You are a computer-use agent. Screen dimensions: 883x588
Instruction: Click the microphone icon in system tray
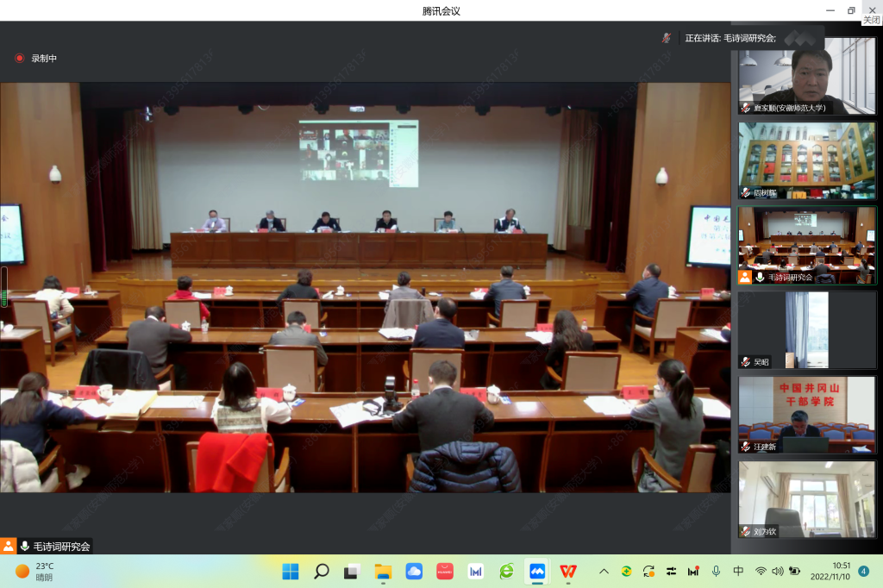coord(716,572)
